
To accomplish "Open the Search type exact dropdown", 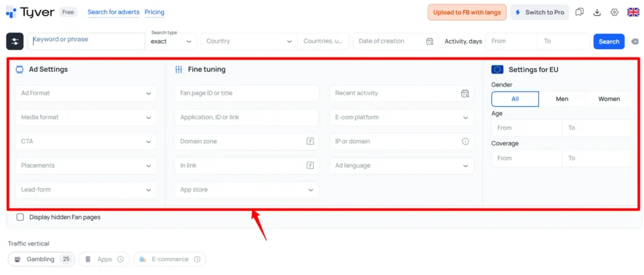I will [171, 41].
